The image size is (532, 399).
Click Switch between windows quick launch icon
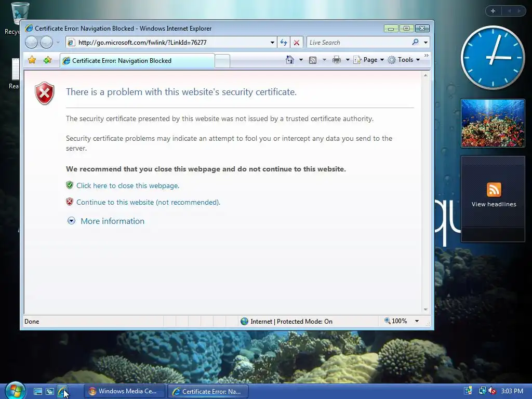coord(50,392)
